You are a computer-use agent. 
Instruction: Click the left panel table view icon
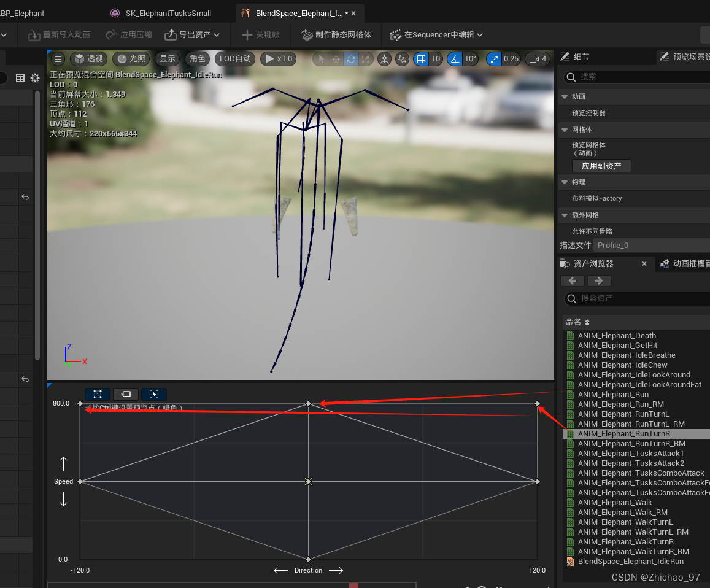[20, 78]
